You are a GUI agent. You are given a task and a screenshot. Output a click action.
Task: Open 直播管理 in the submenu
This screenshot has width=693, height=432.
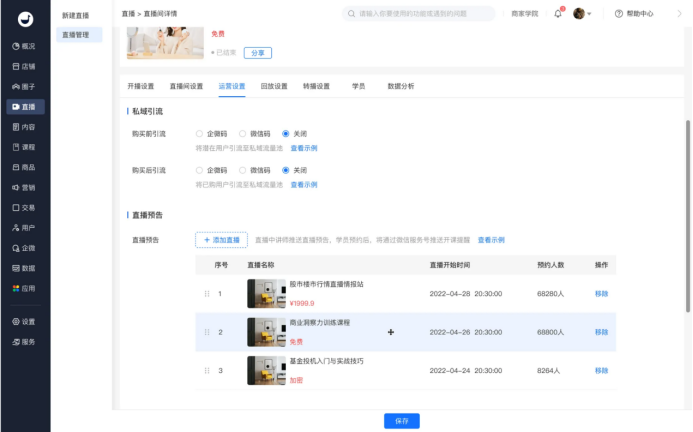(x=79, y=34)
